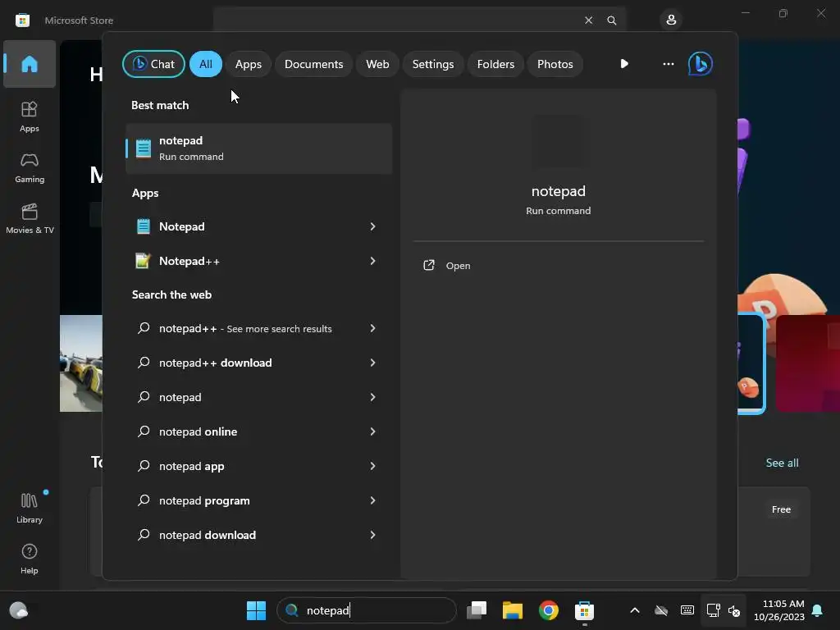The width and height of the screenshot is (840, 630).
Task: Select the All filter tab
Action: 206,64
